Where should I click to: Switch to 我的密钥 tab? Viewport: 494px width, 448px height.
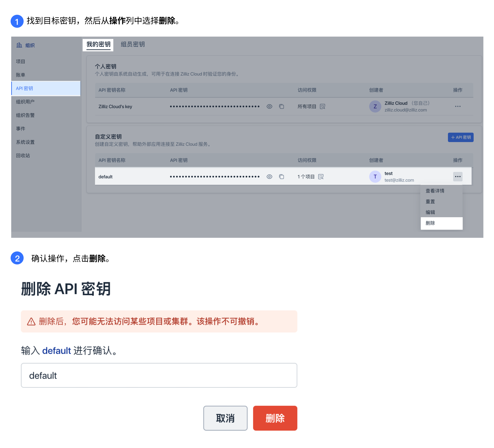click(98, 45)
